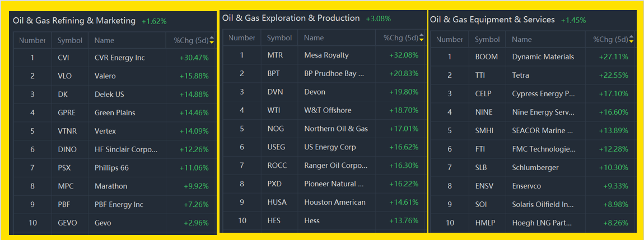Viewport: 644px width, 240px height.
Task: Click the DVN ticker symbol
Action: 275,92
